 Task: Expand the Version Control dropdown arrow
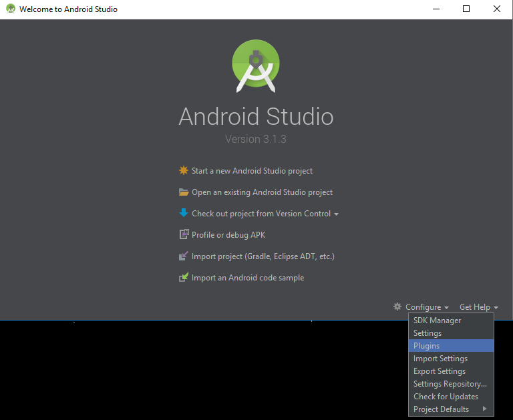337,214
